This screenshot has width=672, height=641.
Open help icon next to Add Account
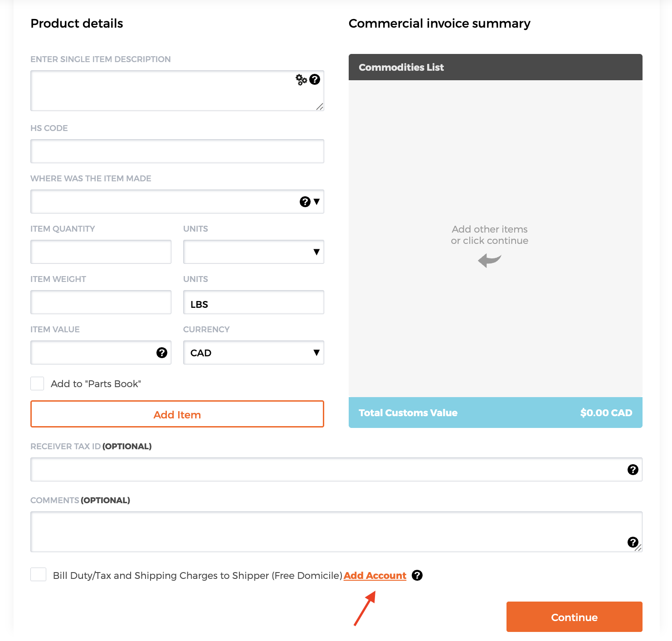click(417, 575)
